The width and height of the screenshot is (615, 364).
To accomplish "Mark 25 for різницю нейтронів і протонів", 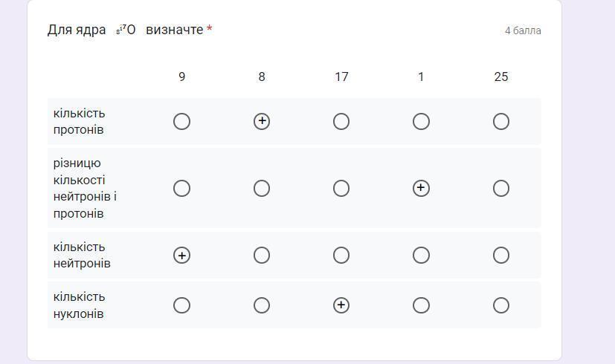I will tap(501, 189).
